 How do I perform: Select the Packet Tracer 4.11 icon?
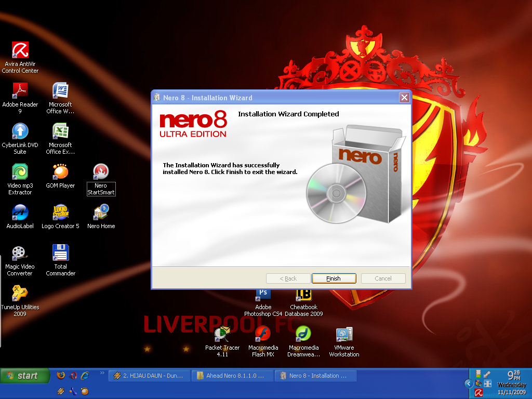click(222, 341)
